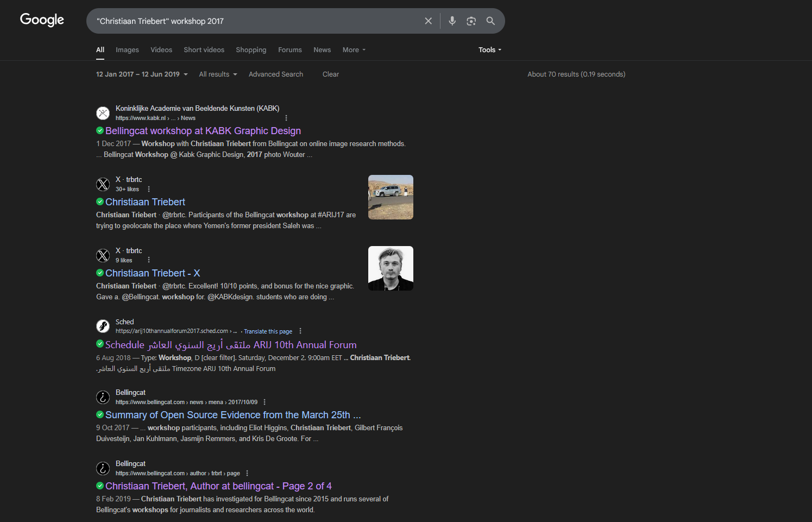The width and height of the screenshot is (812, 522).
Task: Open options menu for Bellingcat mena news result
Action: point(265,402)
